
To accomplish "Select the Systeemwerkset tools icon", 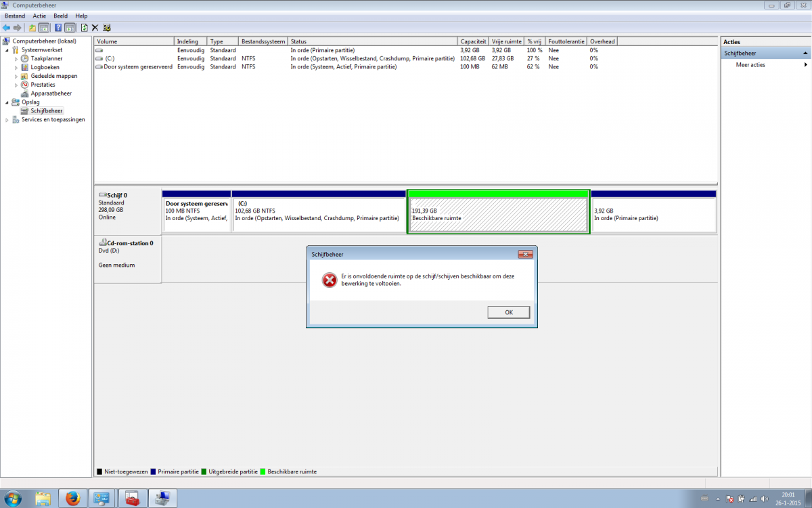I will point(16,50).
